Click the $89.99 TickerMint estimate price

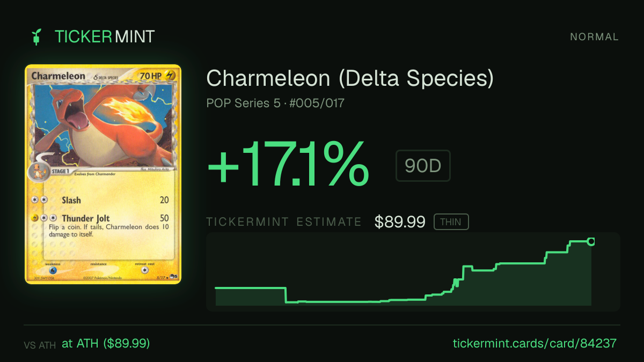pyautogui.click(x=400, y=221)
